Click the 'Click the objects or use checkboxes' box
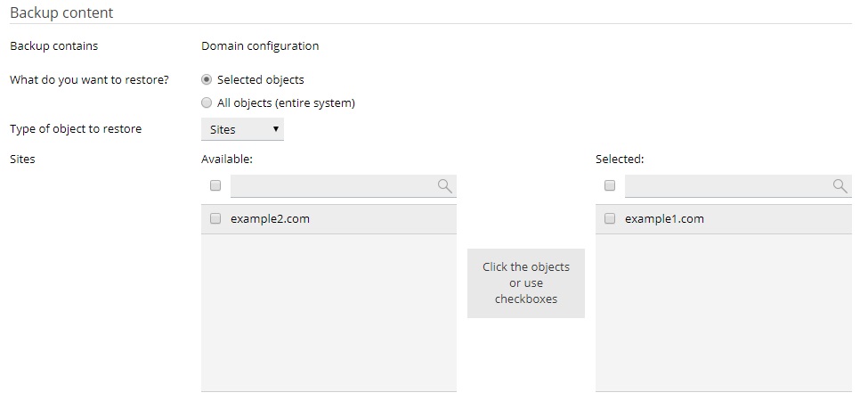 pos(525,283)
